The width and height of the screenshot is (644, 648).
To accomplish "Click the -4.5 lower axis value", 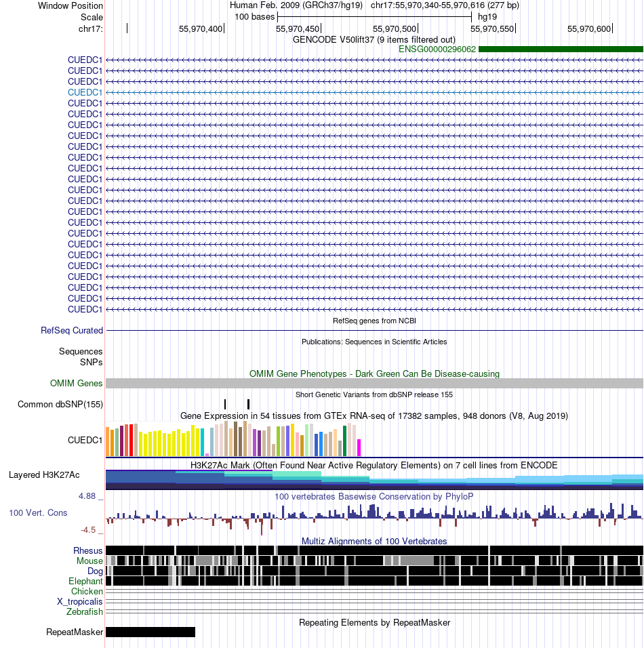I will click(88, 530).
